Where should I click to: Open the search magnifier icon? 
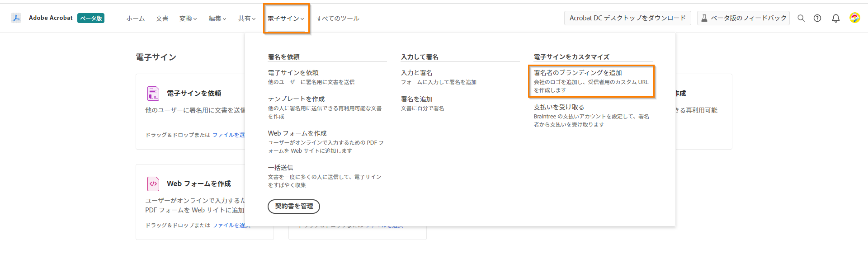click(801, 18)
